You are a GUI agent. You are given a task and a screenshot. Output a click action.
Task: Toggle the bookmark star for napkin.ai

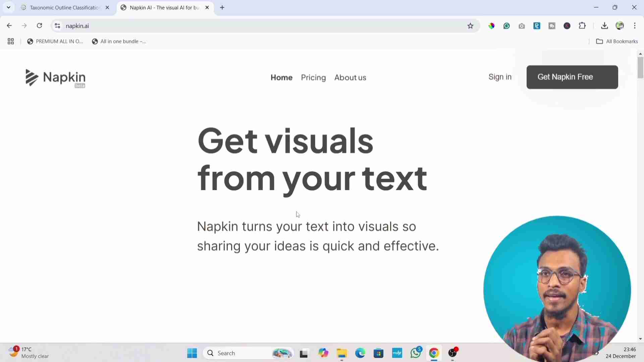pos(471,26)
